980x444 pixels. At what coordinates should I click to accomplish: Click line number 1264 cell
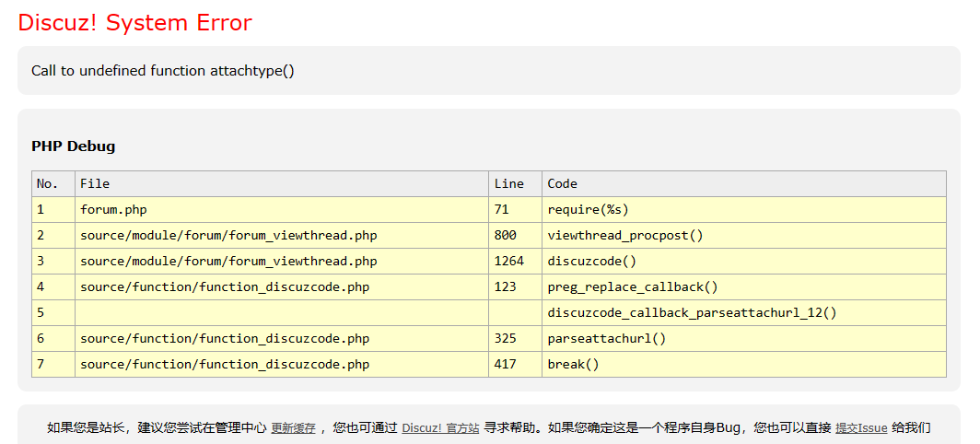pos(508,262)
